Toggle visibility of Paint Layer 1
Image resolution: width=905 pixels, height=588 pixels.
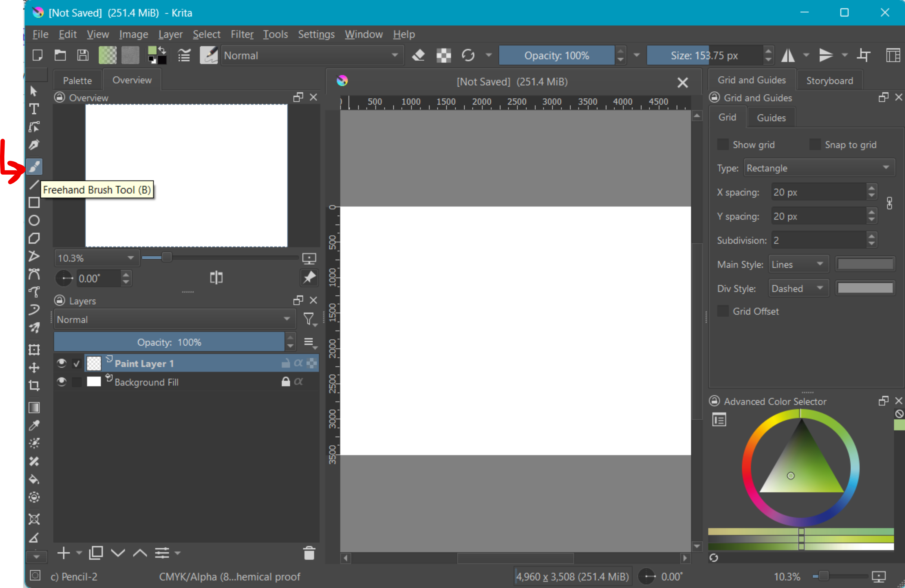(x=61, y=363)
